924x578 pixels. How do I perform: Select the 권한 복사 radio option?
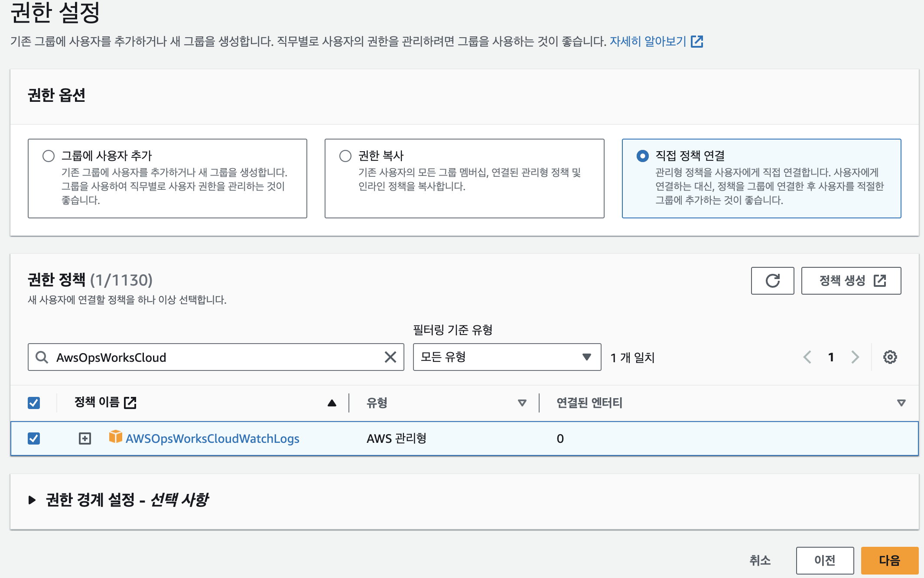tap(345, 156)
